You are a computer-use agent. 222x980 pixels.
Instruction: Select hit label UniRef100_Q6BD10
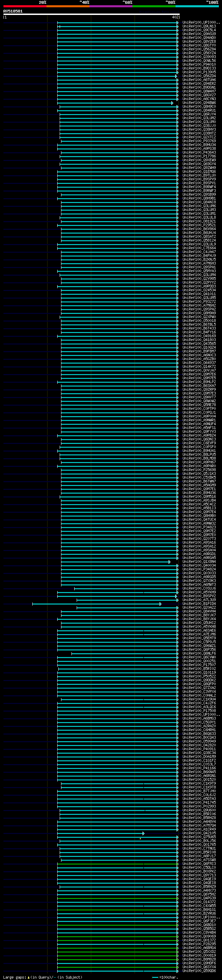(x=199, y=925)
